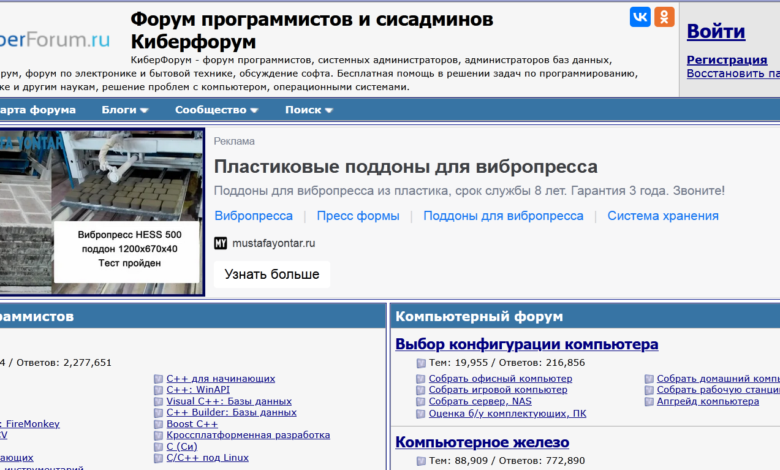Click folder icon beside Собрать рабочую станцию

click(649, 390)
